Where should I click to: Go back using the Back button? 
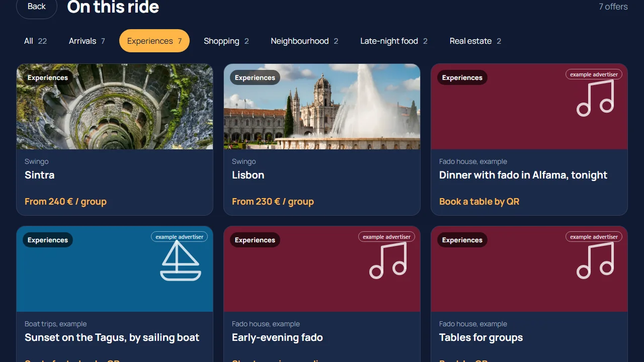click(37, 7)
